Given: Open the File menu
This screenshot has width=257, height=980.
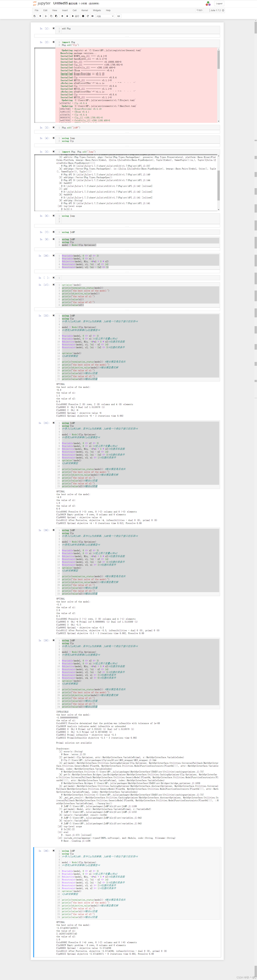Looking at the screenshot, I should click(x=37, y=10).
